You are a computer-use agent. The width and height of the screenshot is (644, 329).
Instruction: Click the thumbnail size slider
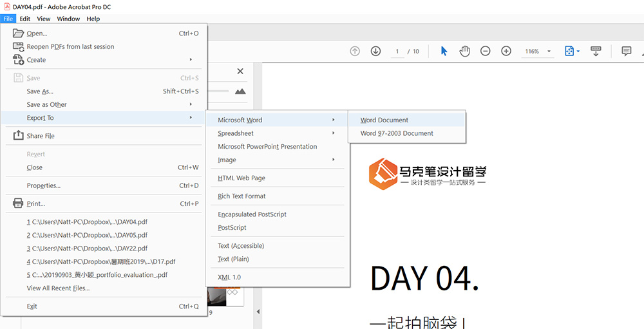click(218, 91)
